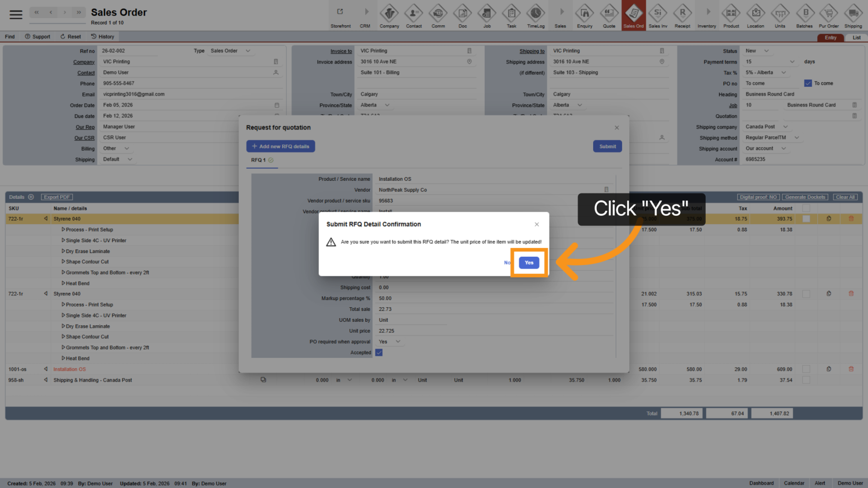Select the RFQ 1 tab

pyautogui.click(x=258, y=160)
